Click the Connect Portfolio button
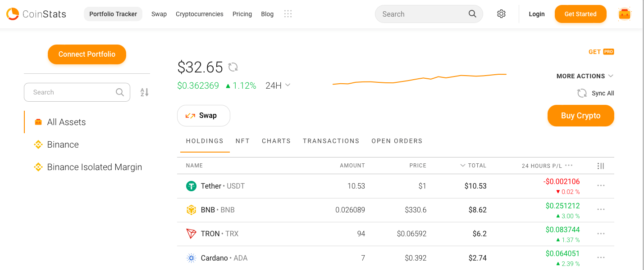The height and width of the screenshot is (270, 644). tap(87, 54)
